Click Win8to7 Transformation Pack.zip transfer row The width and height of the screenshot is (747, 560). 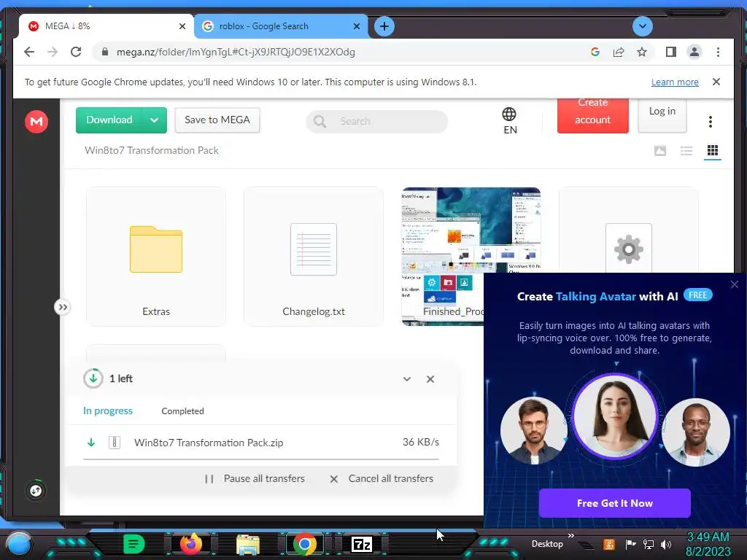click(x=261, y=443)
